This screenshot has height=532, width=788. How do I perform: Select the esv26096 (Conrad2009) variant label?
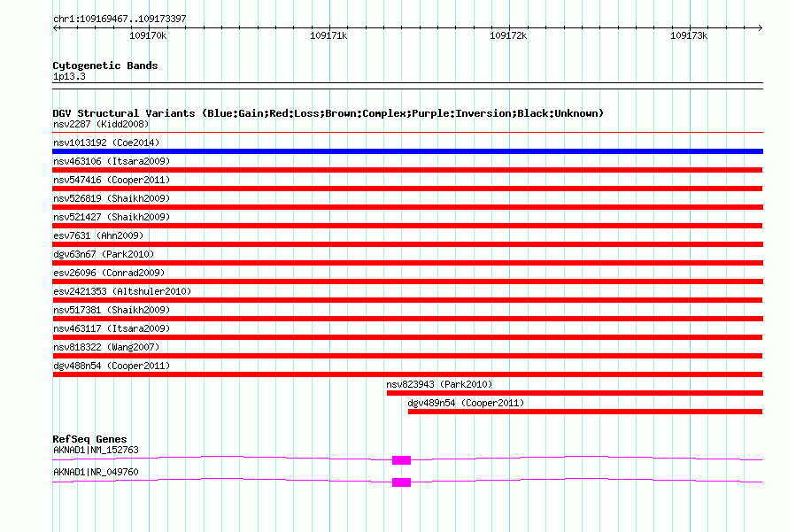109,273
